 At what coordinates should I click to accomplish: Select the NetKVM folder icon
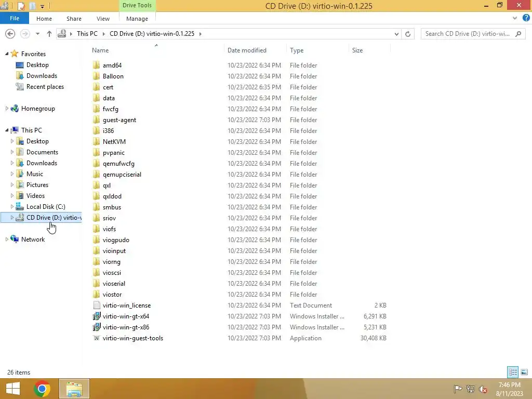(x=96, y=141)
